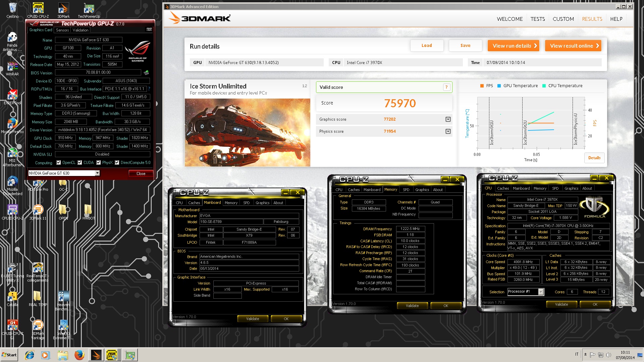Open the Cestino recycle bin desktop icon
644x362 pixels.
[12, 10]
